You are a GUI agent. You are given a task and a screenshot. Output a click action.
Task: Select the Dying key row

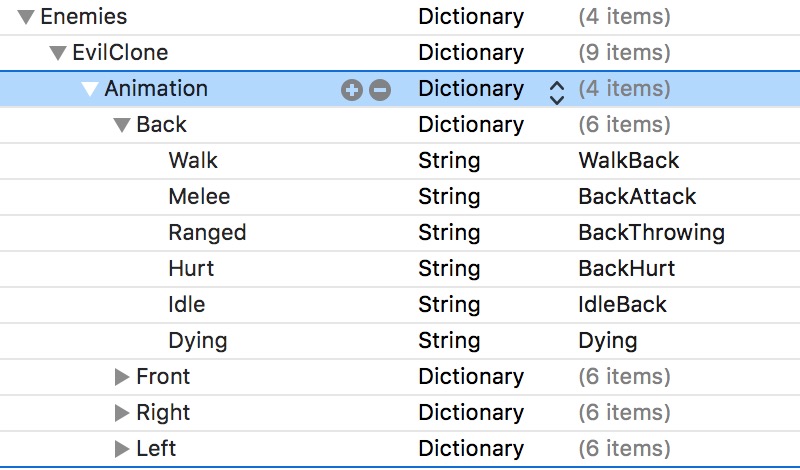[x=198, y=340]
